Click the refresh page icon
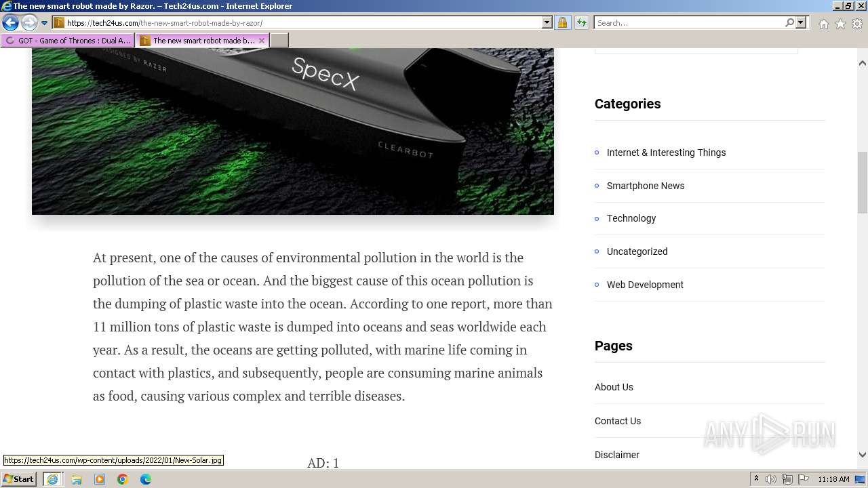 (581, 22)
